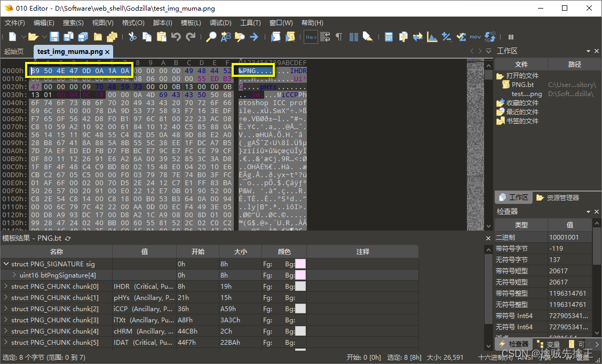The height and width of the screenshot is (364, 602).
Task: Open dropdown arrow beside New file icon
Action: point(23,37)
